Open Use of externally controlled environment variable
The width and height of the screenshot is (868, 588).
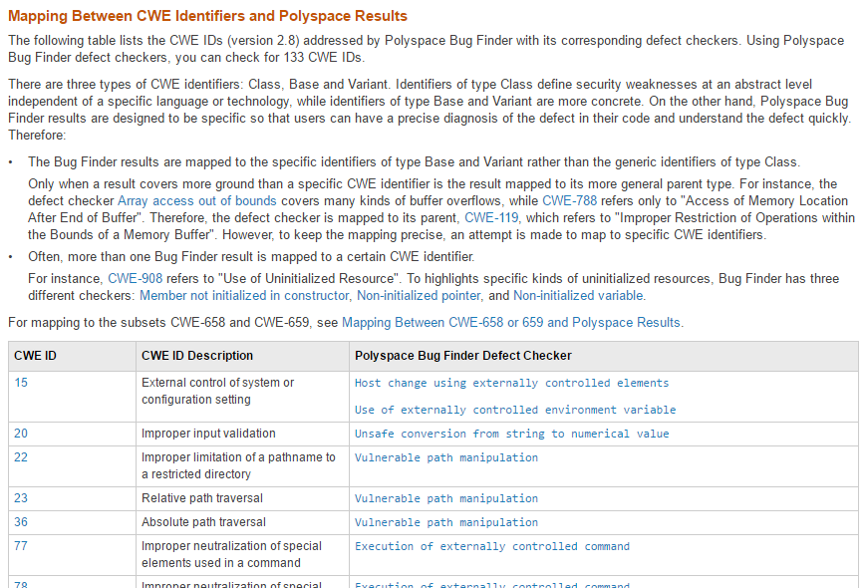click(515, 410)
